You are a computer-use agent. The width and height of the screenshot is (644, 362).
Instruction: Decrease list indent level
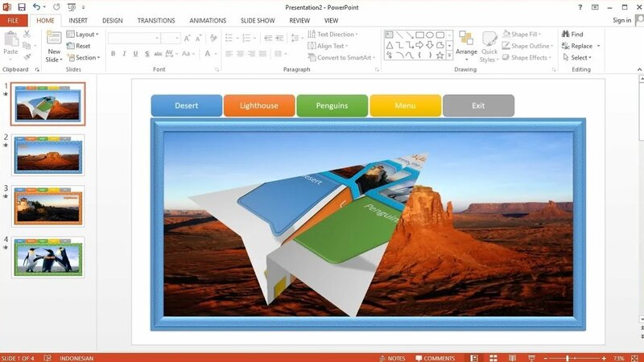tap(268, 38)
